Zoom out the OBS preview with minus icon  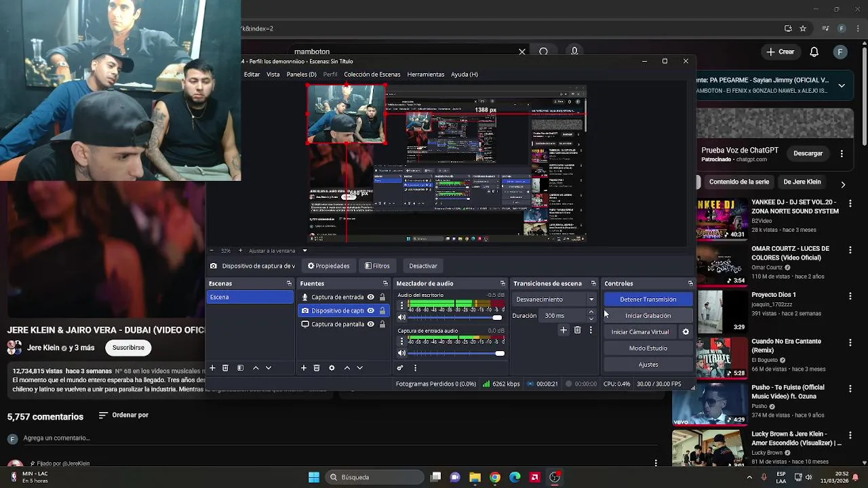pos(212,251)
